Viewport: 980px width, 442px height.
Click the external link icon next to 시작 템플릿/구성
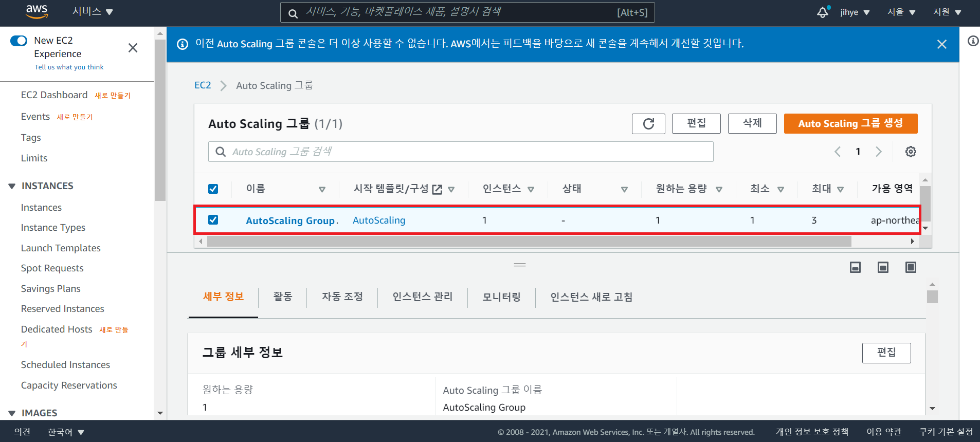pos(437,190)
